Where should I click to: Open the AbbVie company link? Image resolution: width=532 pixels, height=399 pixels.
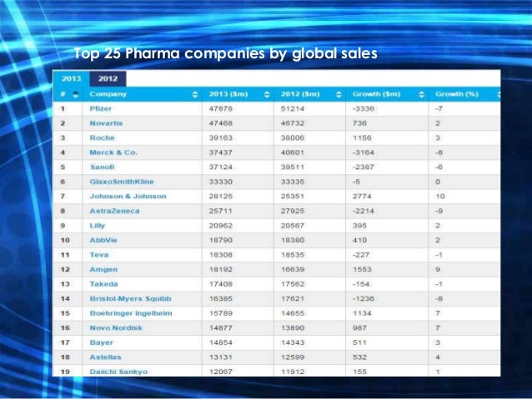(103, 241)
